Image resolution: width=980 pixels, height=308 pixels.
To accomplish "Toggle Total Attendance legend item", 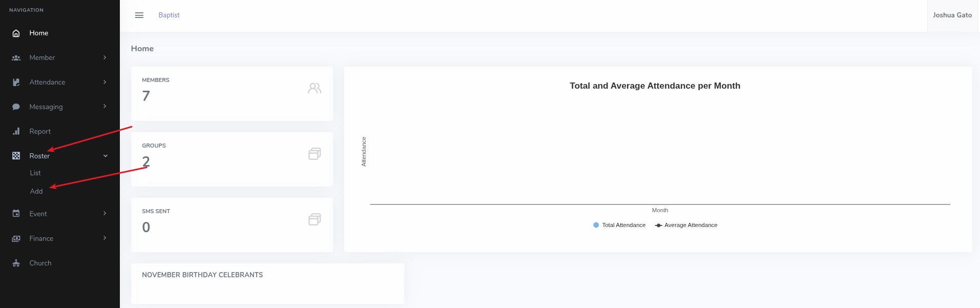I will click(x=619, y=225).
